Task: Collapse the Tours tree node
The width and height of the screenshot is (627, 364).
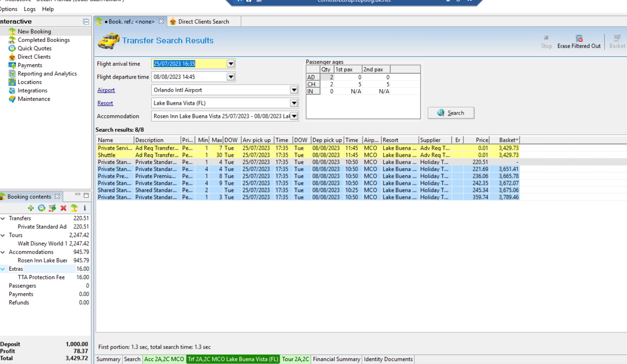Action: [3, 235]
